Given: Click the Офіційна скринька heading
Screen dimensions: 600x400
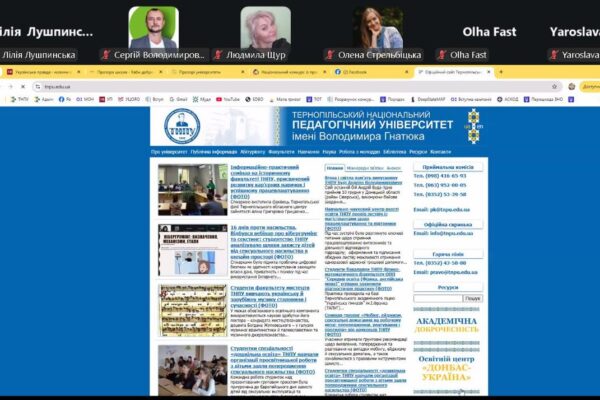Looking at the screenshot, I should click(448, 225).
